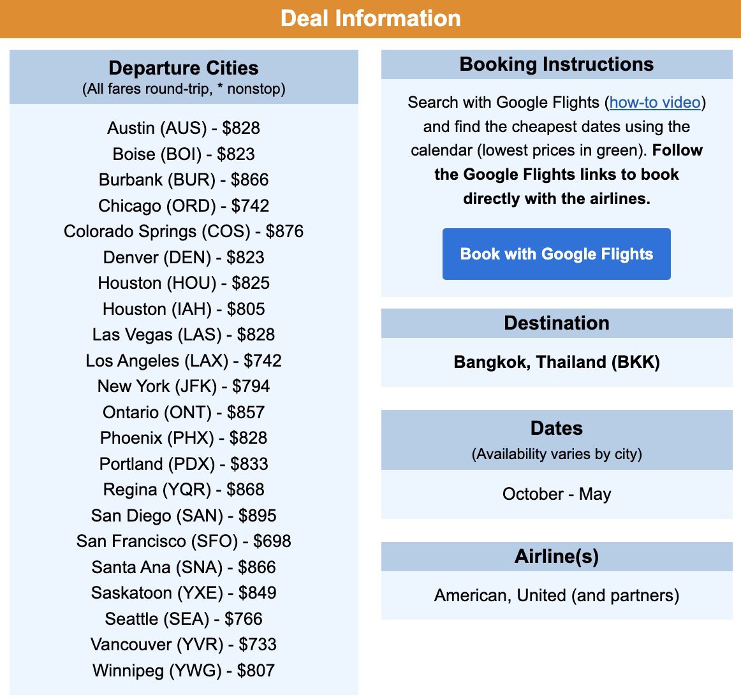Viewport: 741px width, 700px height.
Task: Click the Book with Google Flights button
Action: tap(556, 254)
